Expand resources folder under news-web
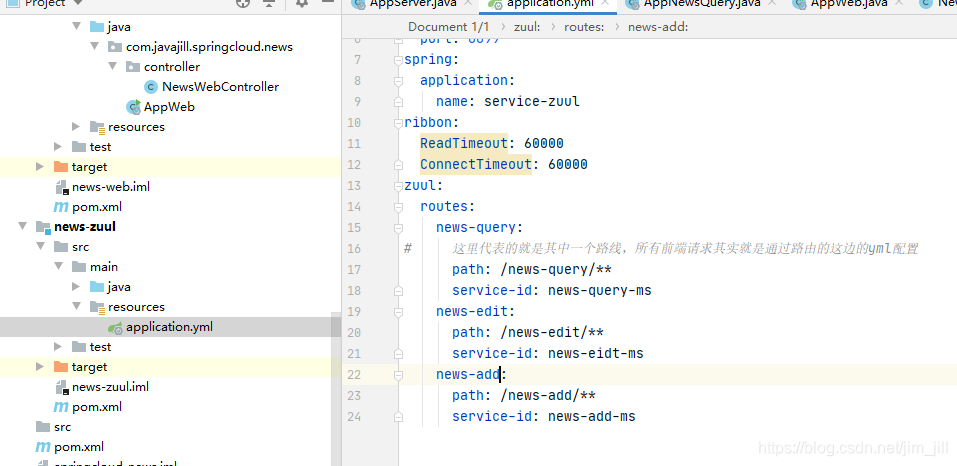 tap(76, 127)
